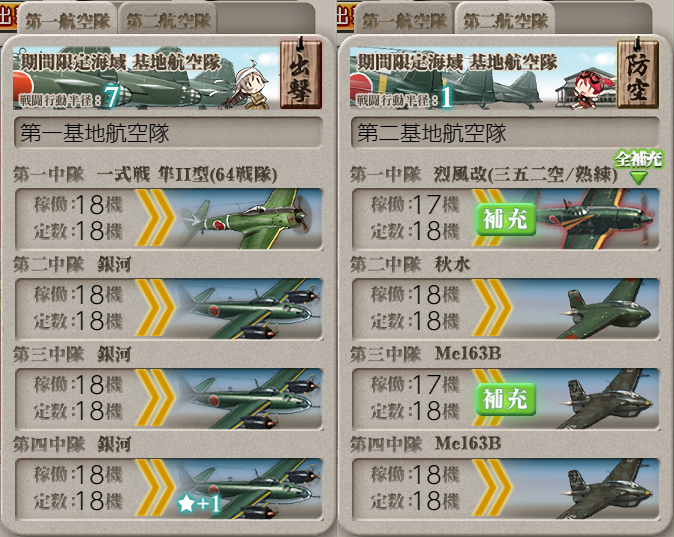Click the Shusui rocket fighter image
Screen dimensions: 674x537
[x=607, y=309]
